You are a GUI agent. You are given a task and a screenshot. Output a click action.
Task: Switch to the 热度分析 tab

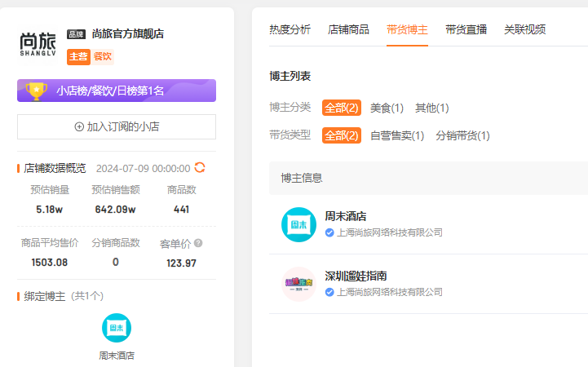click(x=290, y=29)
